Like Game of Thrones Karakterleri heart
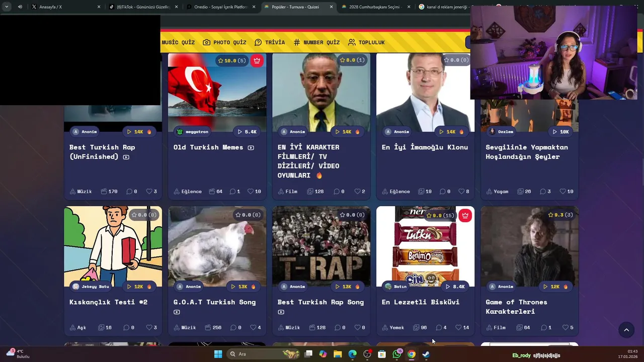Viewport: 644px width, 362px height. pos(566,328)
